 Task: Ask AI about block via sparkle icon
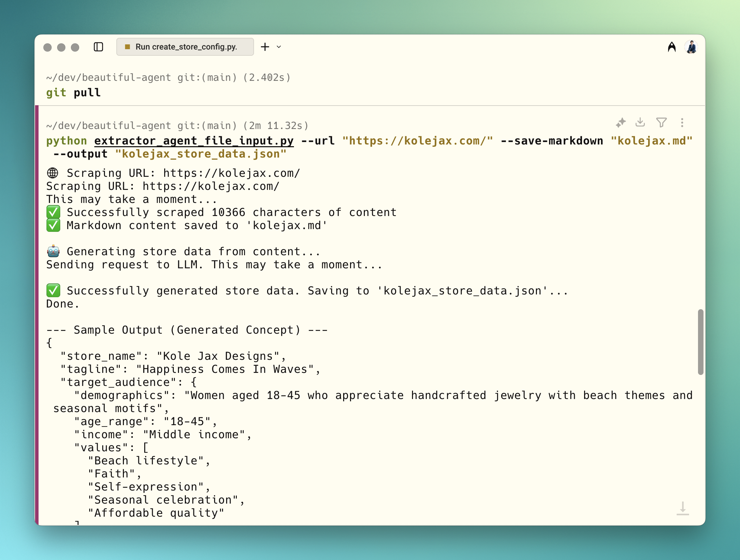pos(621,123)
